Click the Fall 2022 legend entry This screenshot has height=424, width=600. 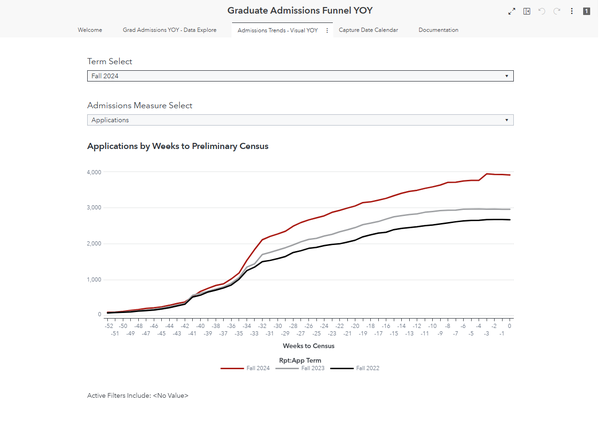click(355, 368)
